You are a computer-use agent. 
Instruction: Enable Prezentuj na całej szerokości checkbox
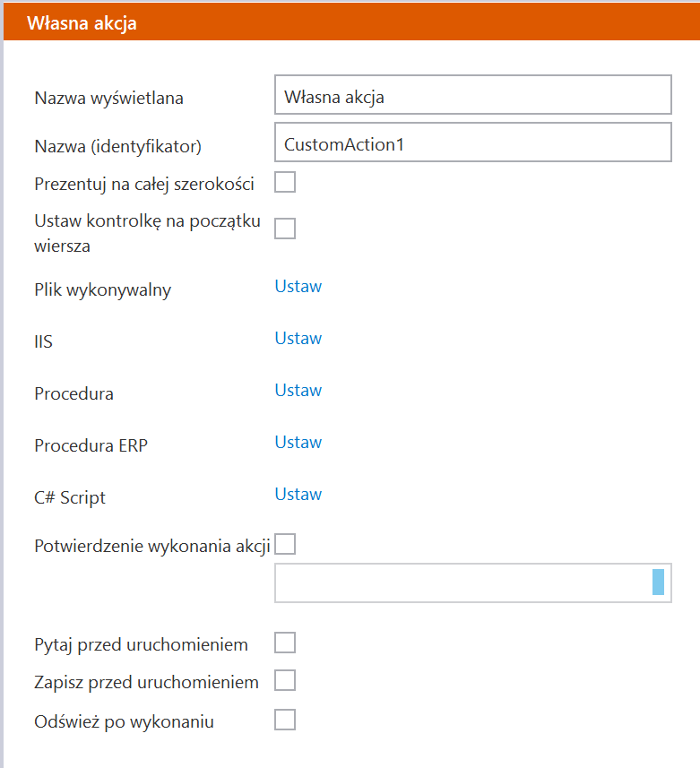285,183
